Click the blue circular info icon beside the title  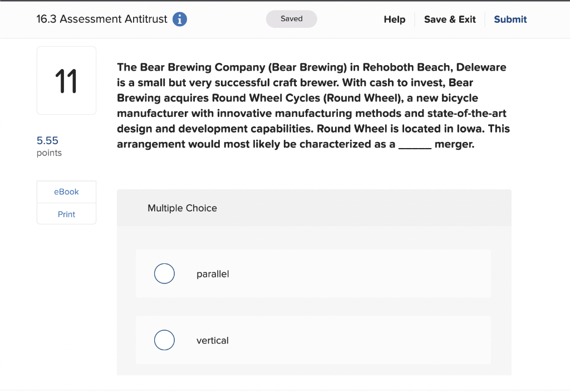pos(179,19)
